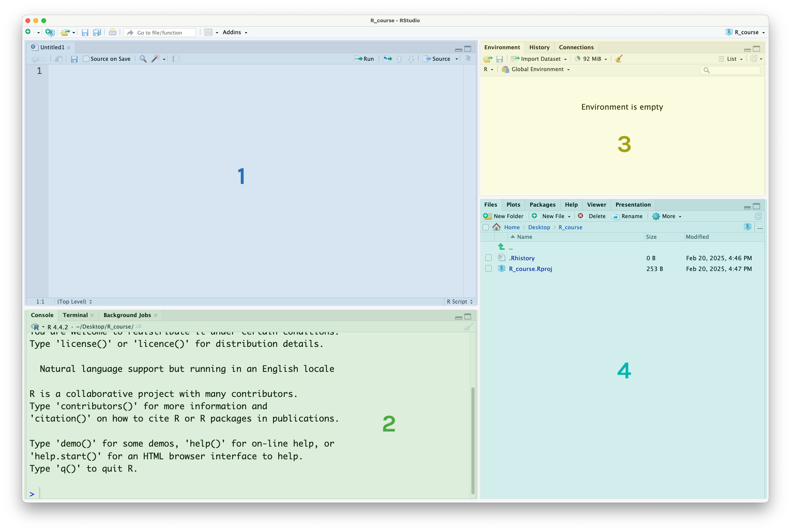
Task: Open R_course.Rproj file link
Action: pos(530,269)
